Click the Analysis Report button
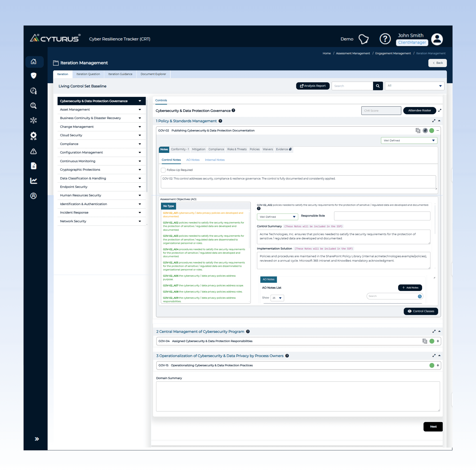This screenshot has width=476, height=476. [x=313, y=86]
